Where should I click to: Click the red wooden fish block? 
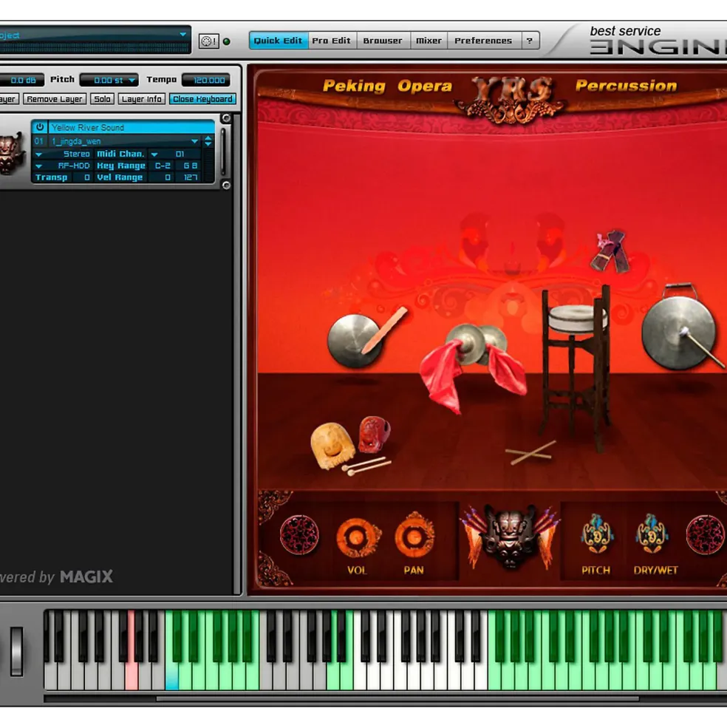[374, 434]
